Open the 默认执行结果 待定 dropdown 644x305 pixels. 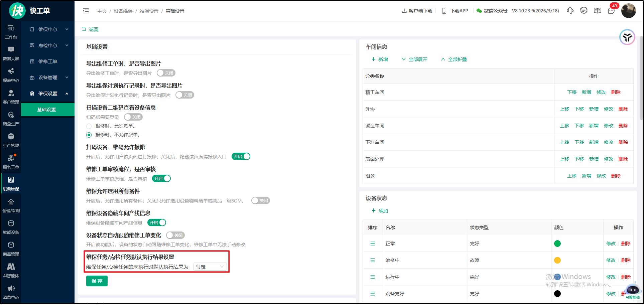210,267
